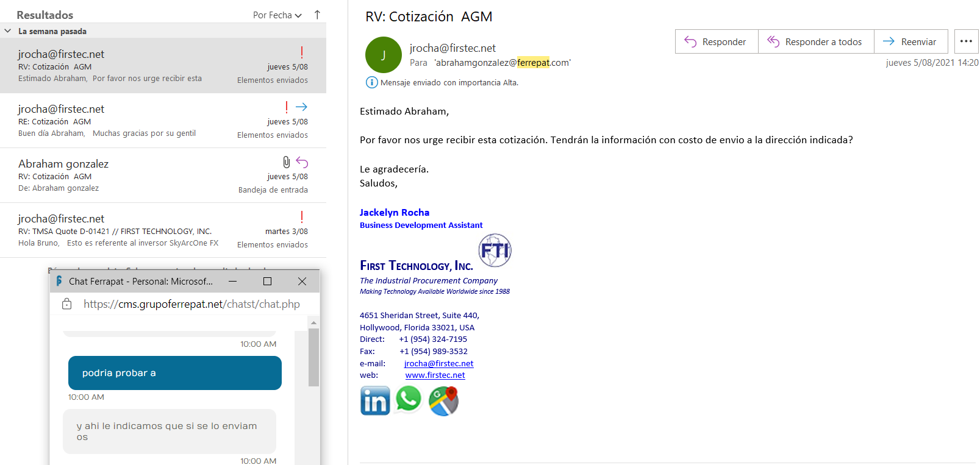Click high importance flag on RE: Cotización email
Viewport: 980px width, 465px height.
[x=286, y=107]
